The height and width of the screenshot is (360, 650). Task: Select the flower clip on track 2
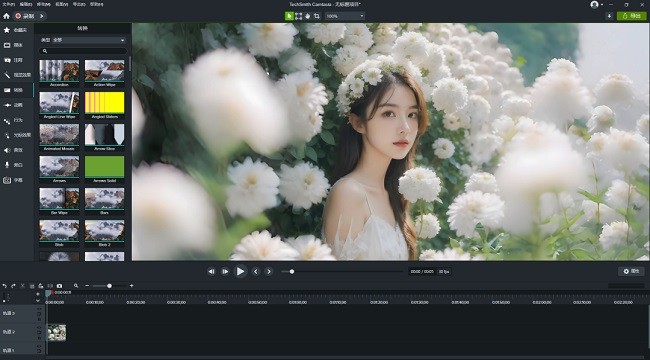(57, 333)
